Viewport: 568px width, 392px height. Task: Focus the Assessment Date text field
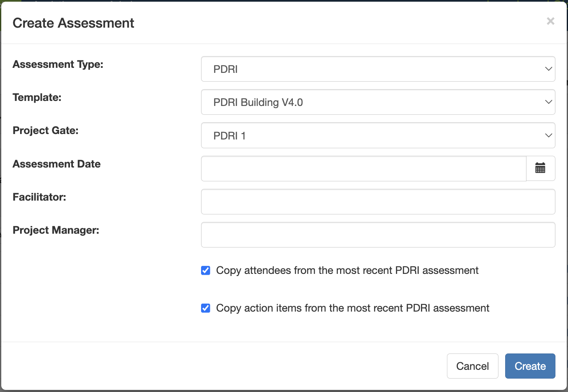(363, 168)
